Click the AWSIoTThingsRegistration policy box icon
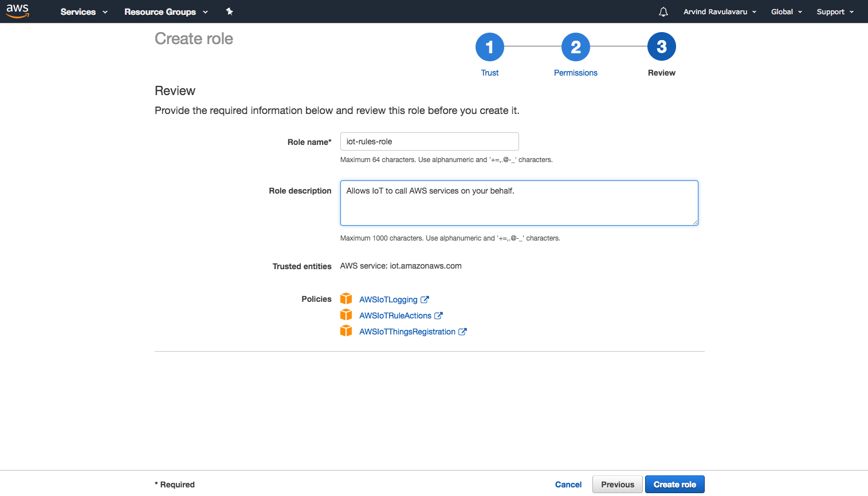 tap(346, 331)
